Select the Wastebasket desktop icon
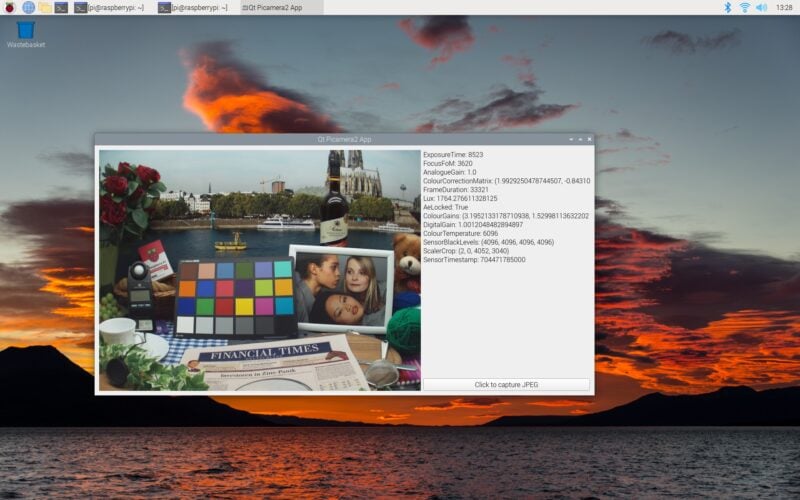Viewport: 800px width, 500px height. pyautogui.click(x=26, y=32)
